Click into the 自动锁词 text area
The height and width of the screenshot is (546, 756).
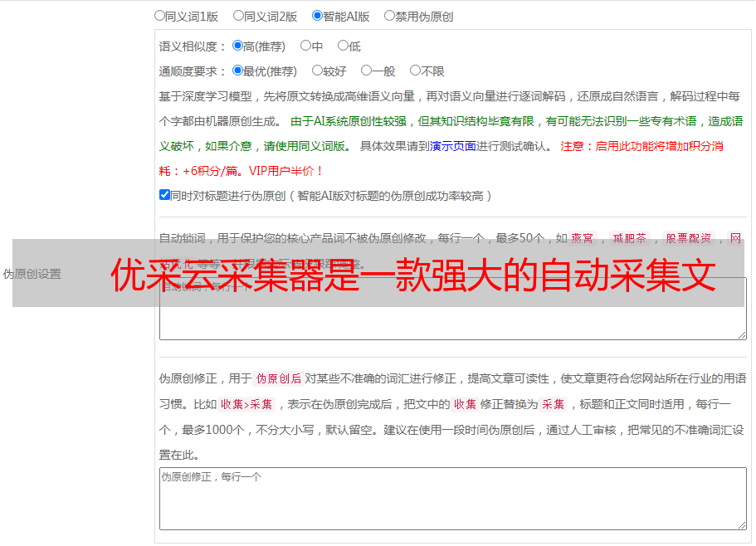(453, 309)
